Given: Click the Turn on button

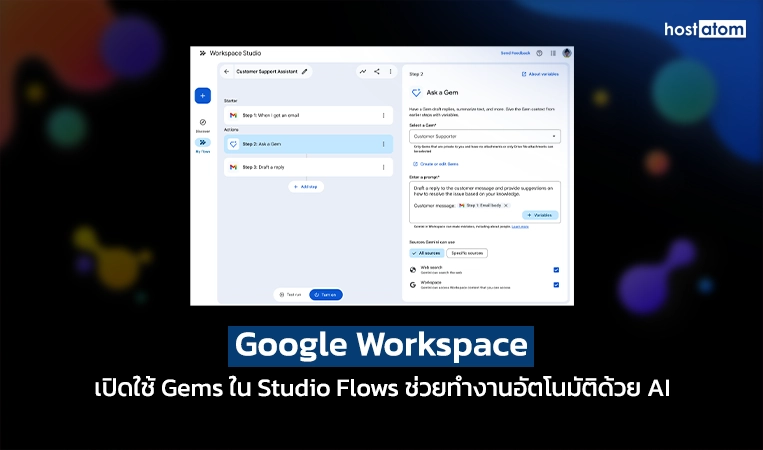Looking at the screenshot, I should coord(326,295).
